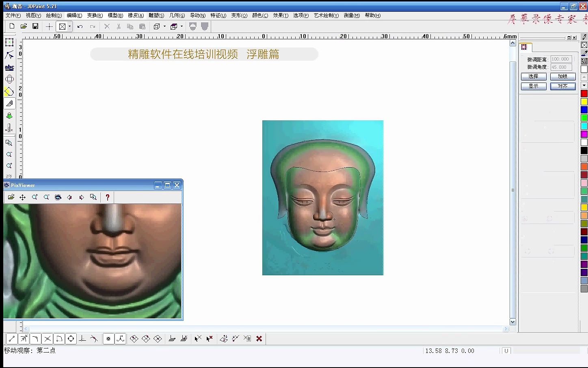Toggle the arc-shaped snap button in bottom toolbar
The height and width of the screenshot is (368, 588).
click(x=59, y=338)
